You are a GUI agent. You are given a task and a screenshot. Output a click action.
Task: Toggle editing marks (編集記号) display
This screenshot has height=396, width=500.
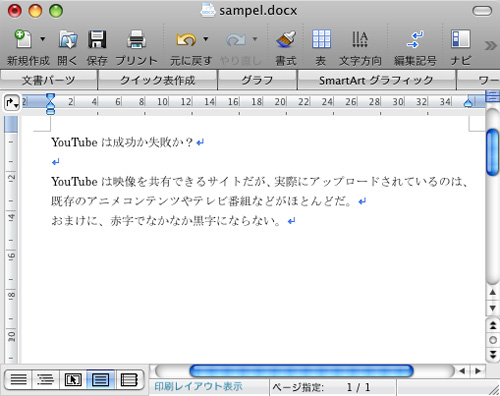[415, 39]
